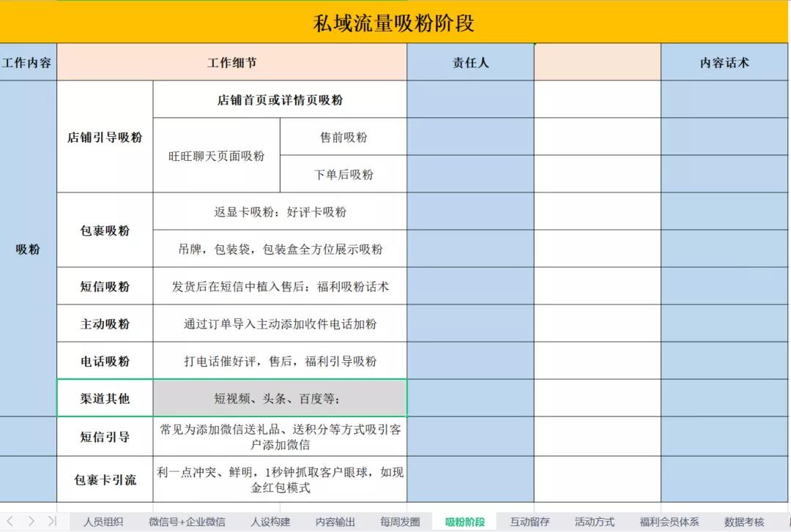Image resolution: width=791 pixels, height=532 pixels.
Task: Select the cell 店铺首页或详情页吸粉
Action: (280, 100)
